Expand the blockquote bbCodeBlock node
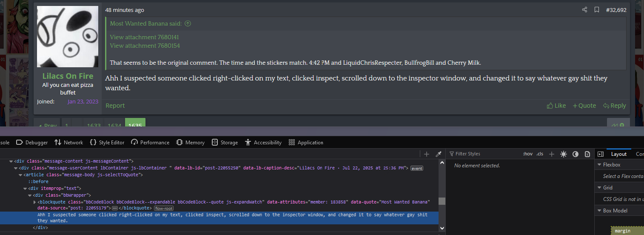Viewport: 644px width, 235px height. click(x=34, y=202)
